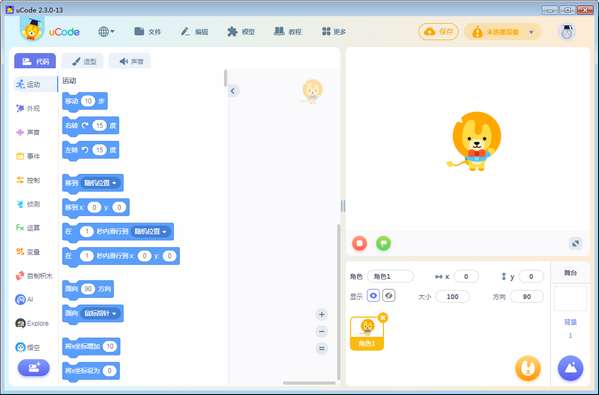Click the move 10 steps block
This screenshot has width=599, height=395.
coord(71,101)
